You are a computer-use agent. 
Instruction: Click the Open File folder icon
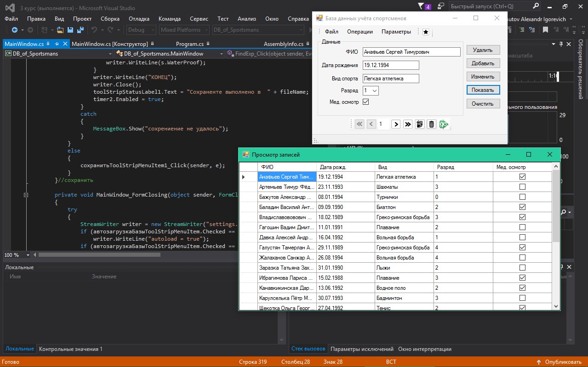[x=60, y=30]
